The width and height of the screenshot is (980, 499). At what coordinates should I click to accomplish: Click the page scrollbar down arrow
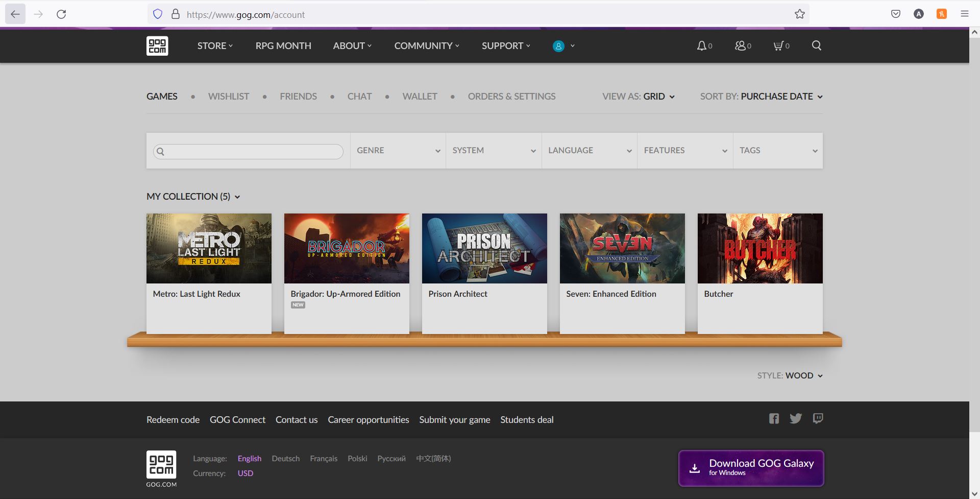(974, 493)
